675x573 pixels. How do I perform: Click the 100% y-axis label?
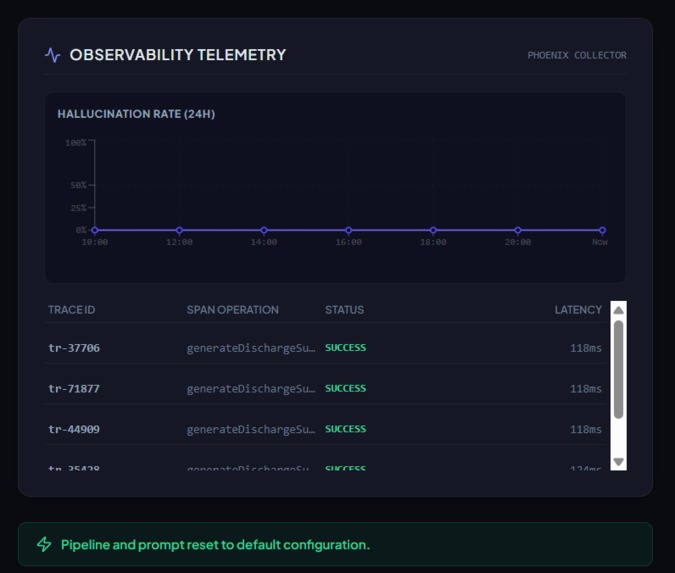coord(76,142)
